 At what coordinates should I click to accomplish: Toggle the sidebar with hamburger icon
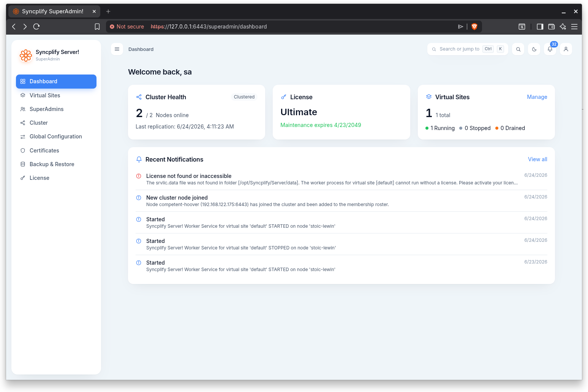[x=117, y=49]
